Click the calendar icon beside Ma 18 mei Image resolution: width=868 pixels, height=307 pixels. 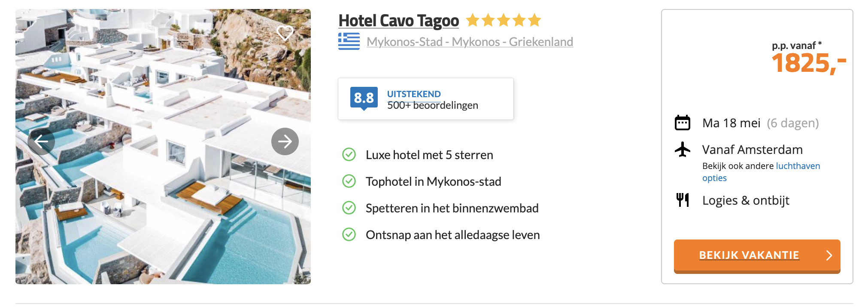682,123
